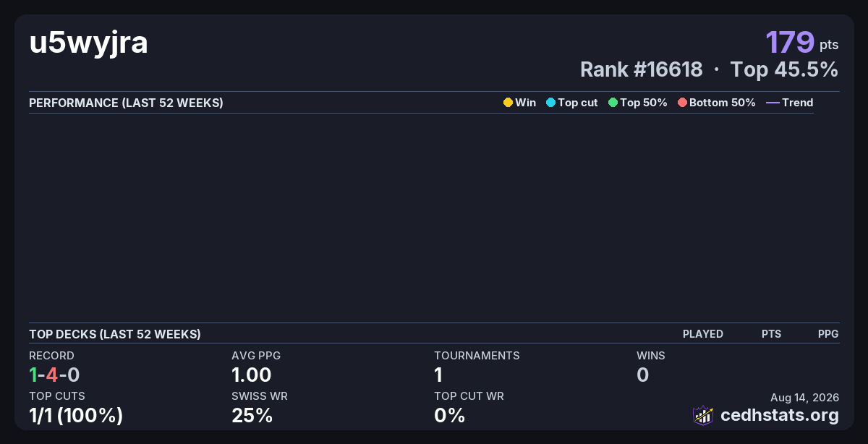Toggle the green Top 50% legend dot
Screen dimensions: 868x444
tap(613, 103)
